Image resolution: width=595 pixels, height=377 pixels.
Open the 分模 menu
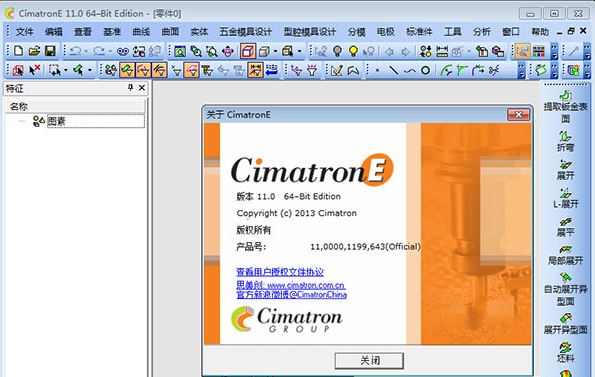pyautogui.click(x=357, y=32)
